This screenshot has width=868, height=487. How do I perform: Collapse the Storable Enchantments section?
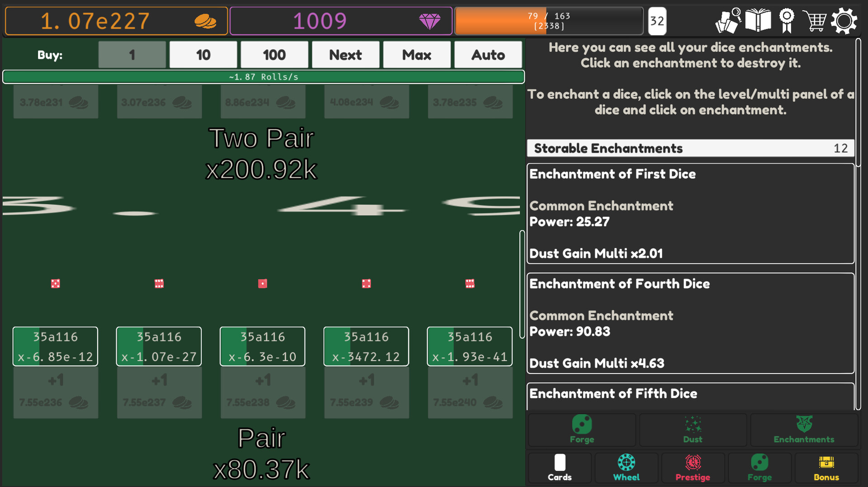(x=690, y=148)
